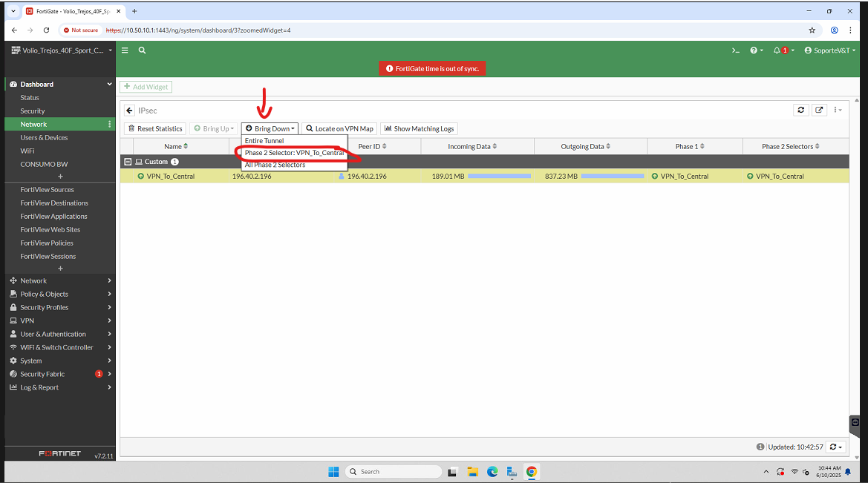Collapse the Custom group
This screenshot has width=868, height=483.
pyautogui.click(x=128, y=162)
